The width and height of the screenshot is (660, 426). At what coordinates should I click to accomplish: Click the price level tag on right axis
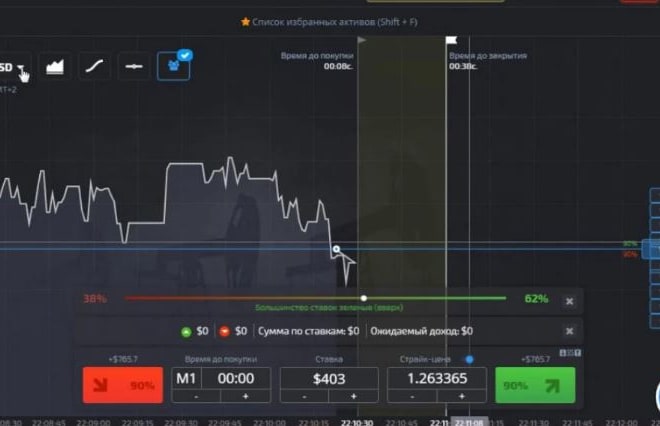pos(651,249)
